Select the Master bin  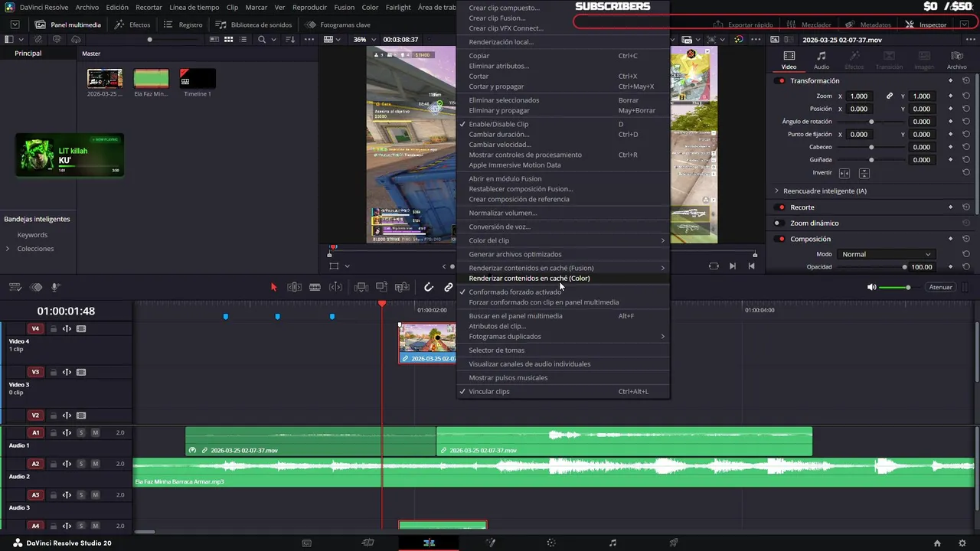91,54
